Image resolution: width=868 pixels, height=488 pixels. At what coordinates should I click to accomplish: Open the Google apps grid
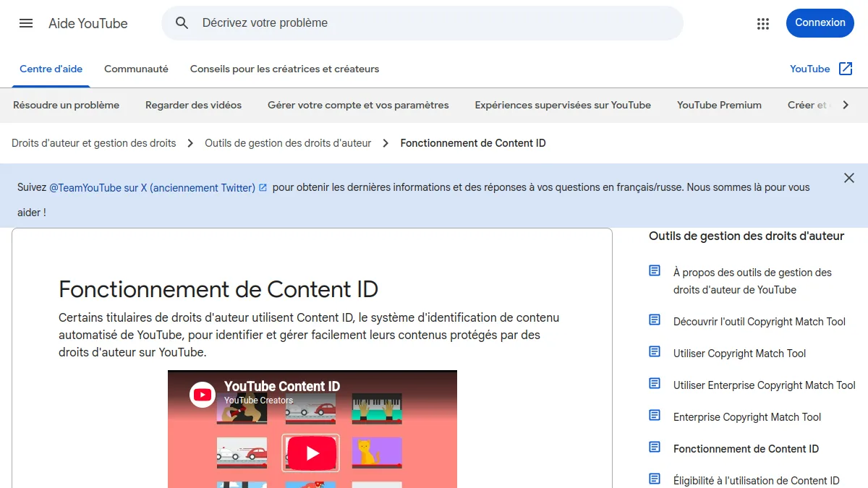pyautogui.click(x=763, y=23)
